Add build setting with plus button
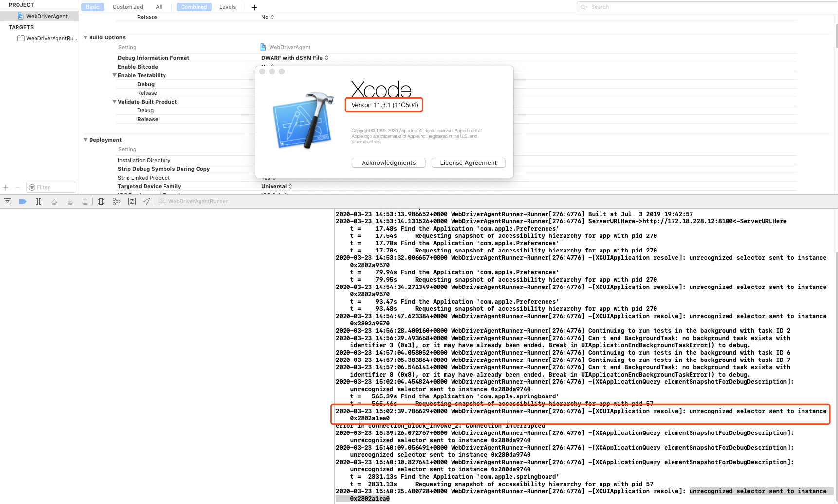The image size is (838, 504). click(x=254, y=7)
